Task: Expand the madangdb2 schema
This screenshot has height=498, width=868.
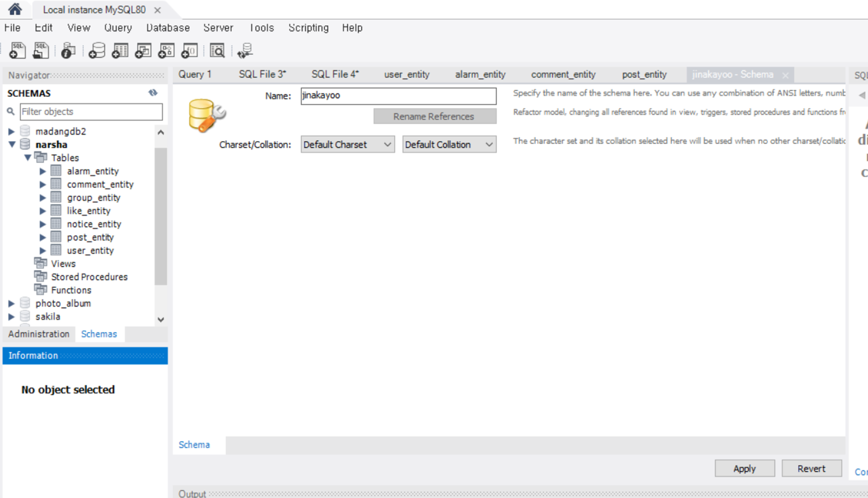Action: 11,131
